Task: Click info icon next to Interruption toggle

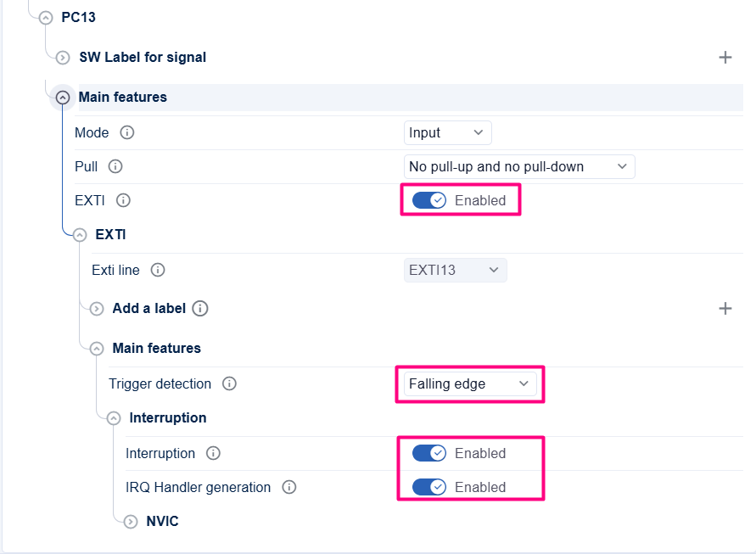Action: [x=213, y=453]
